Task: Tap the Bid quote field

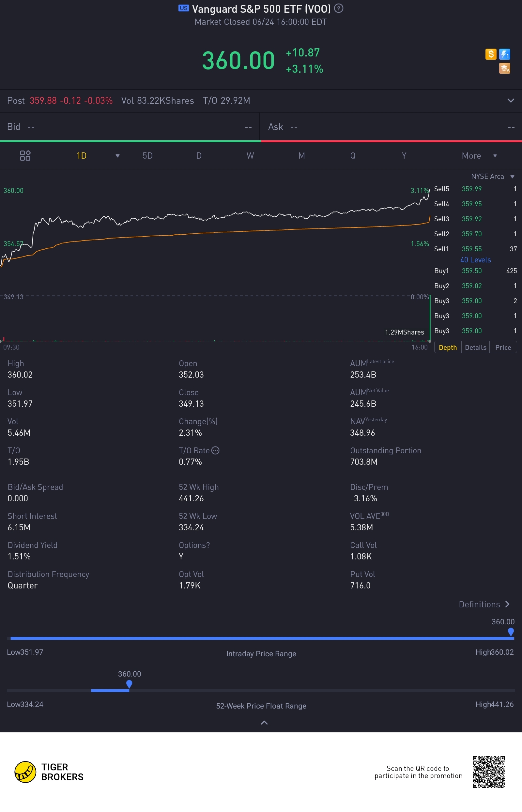Action: [x=130, y=127]
